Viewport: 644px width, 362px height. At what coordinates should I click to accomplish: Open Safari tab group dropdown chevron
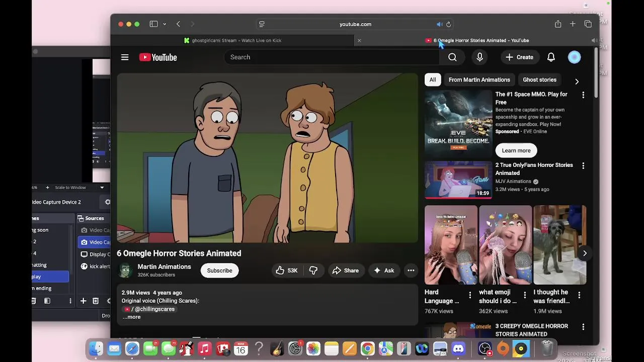165,24
